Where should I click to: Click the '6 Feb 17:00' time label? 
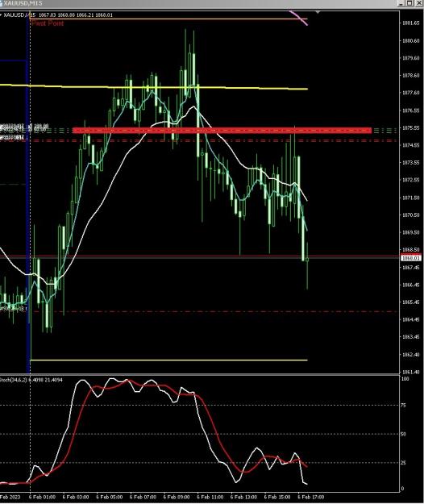point(310,498)
